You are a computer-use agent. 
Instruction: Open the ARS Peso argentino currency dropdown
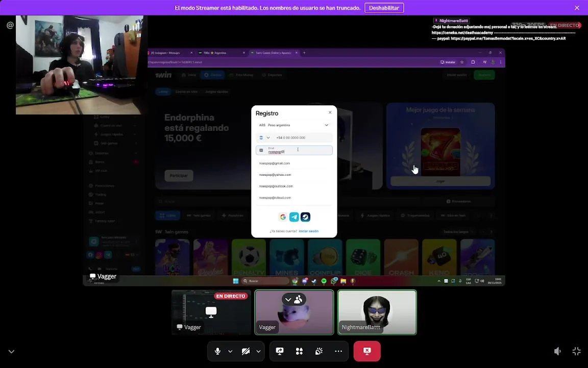click(x=294, y=125)
